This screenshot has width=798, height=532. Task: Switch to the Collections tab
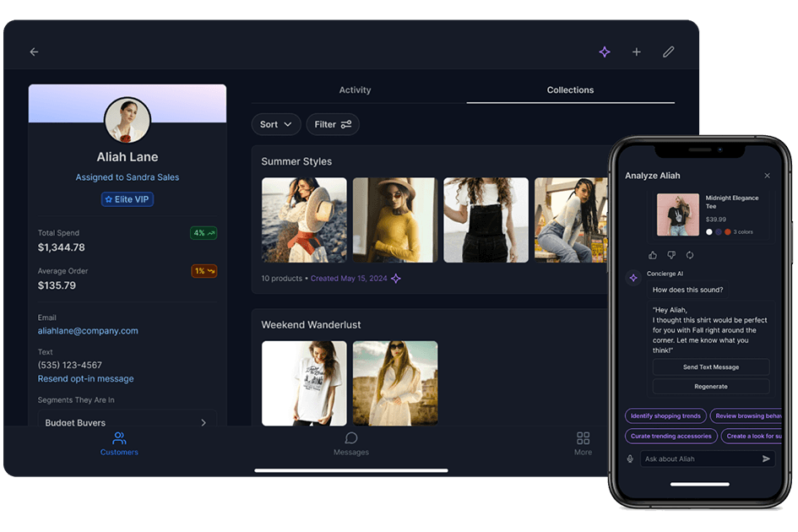(570, 90)
